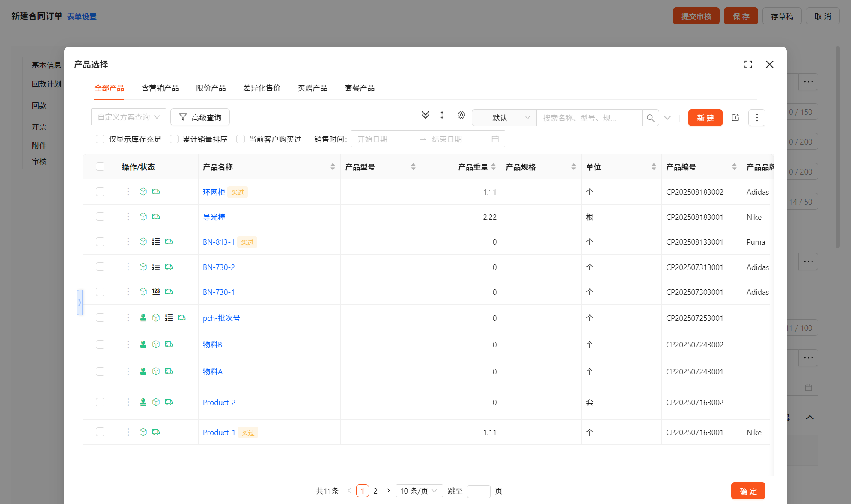Click the double-chevron expand-all icon
Viewport: 851px width, 504px height.
point(425,115)
